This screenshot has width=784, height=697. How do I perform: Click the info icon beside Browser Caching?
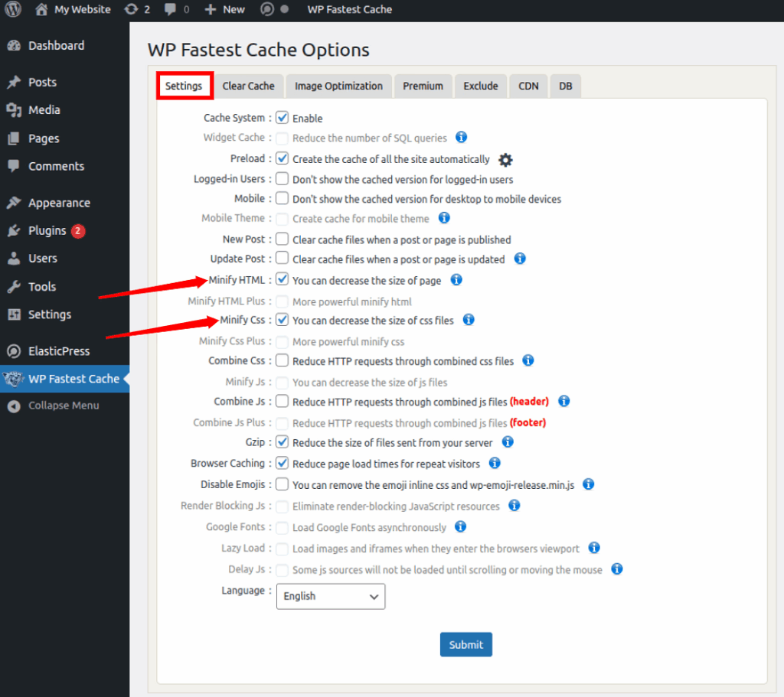(x=495, y=463)
